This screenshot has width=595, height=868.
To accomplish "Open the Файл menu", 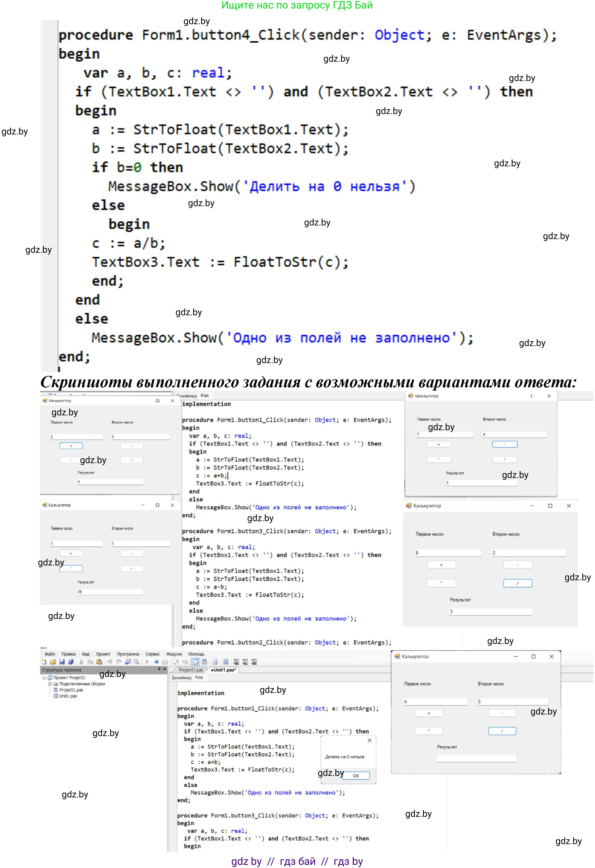I will [50, 654].
